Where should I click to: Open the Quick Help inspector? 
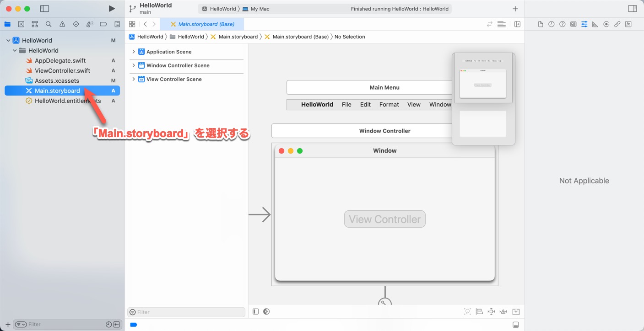(x=563, y=24)
